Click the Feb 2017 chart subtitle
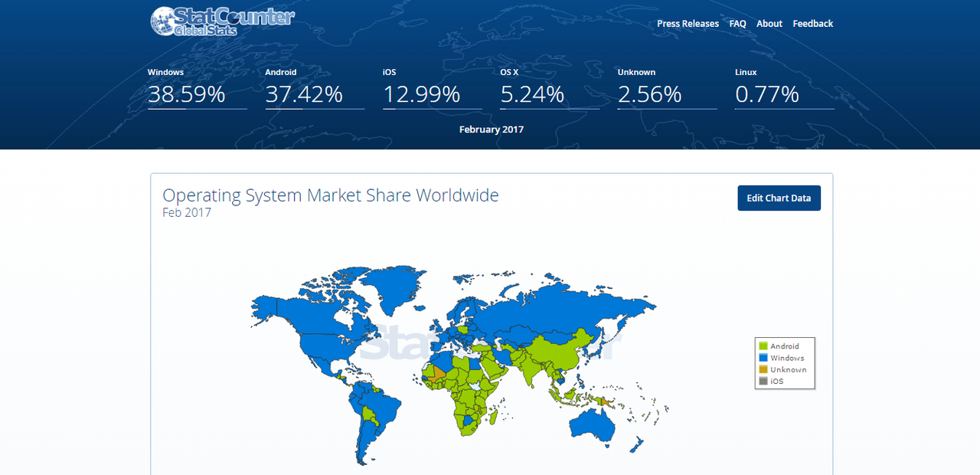This screenshot has width=980, height=475. [187, 212]
